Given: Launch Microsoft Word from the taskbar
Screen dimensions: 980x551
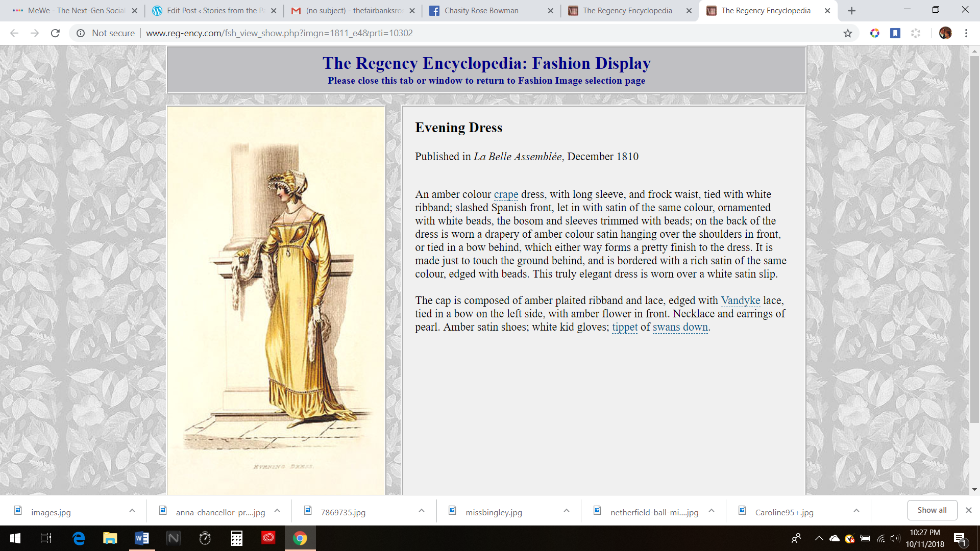Looking at the screenshot, I should (x=141, y=538).
